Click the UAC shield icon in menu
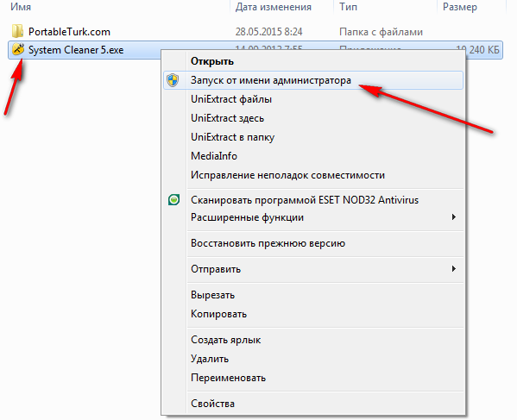 click(173, 80)
